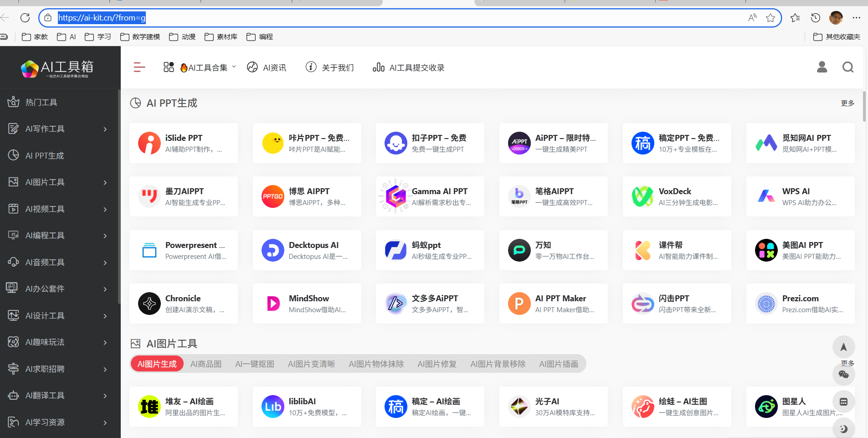Open the browser profile avatar
The height and width of the screenshot is (438, 868).
pos(836,18)
